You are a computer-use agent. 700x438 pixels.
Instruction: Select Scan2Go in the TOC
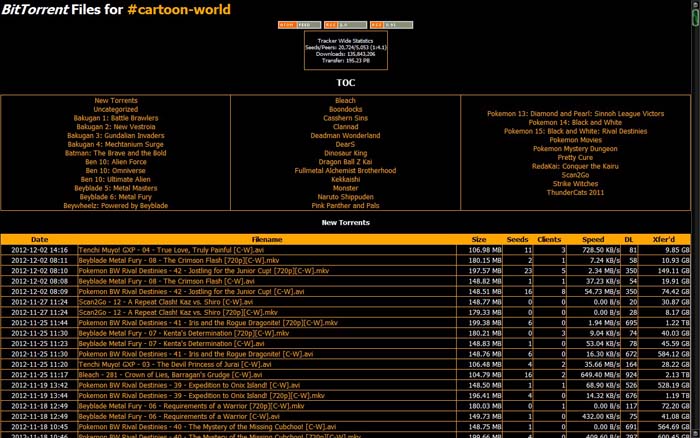(x=575, y=175)
